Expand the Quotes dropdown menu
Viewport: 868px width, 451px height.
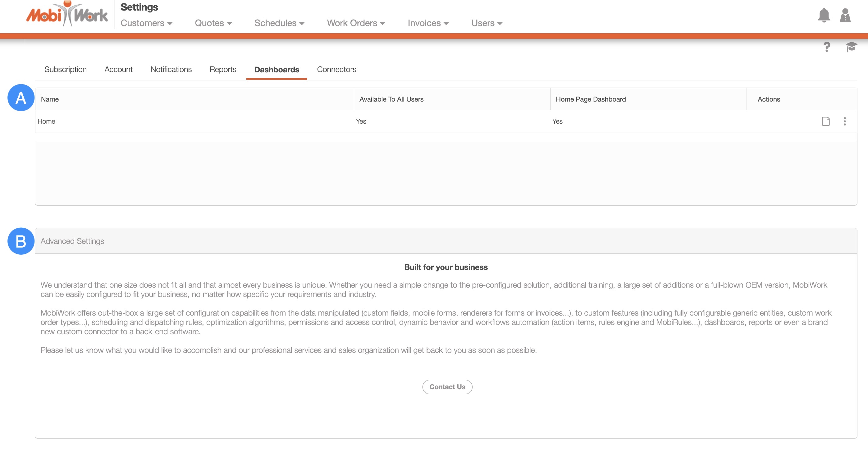pyautogui.click(x=213, y=23)
